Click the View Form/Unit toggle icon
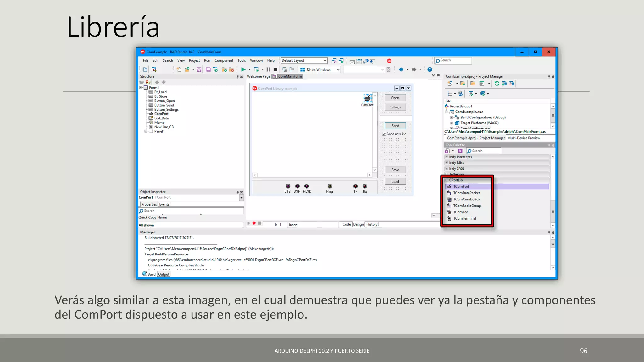This screenshot has width=644, height=362. pyautogui.click(x=154, y=69)
